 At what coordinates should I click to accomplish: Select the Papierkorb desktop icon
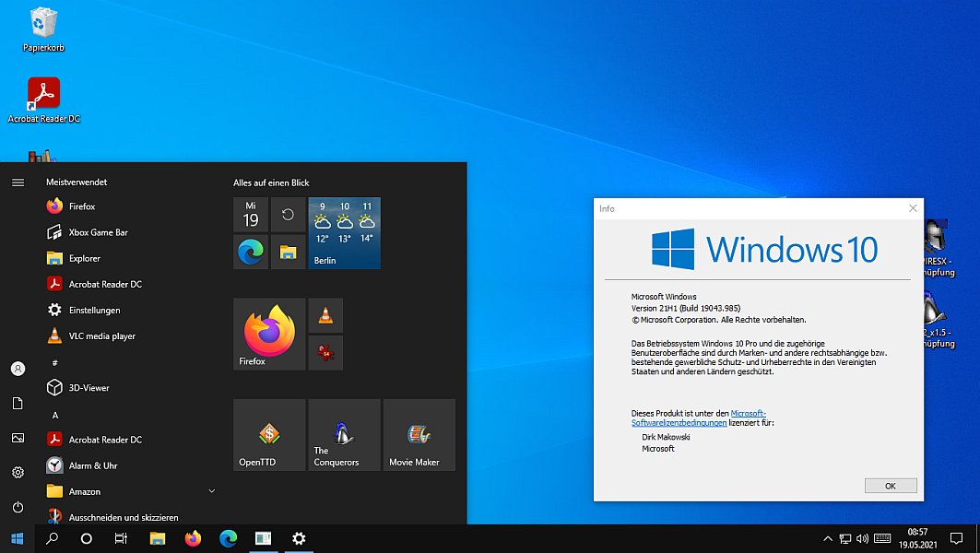pyautogui.click(x=43, y=30)
